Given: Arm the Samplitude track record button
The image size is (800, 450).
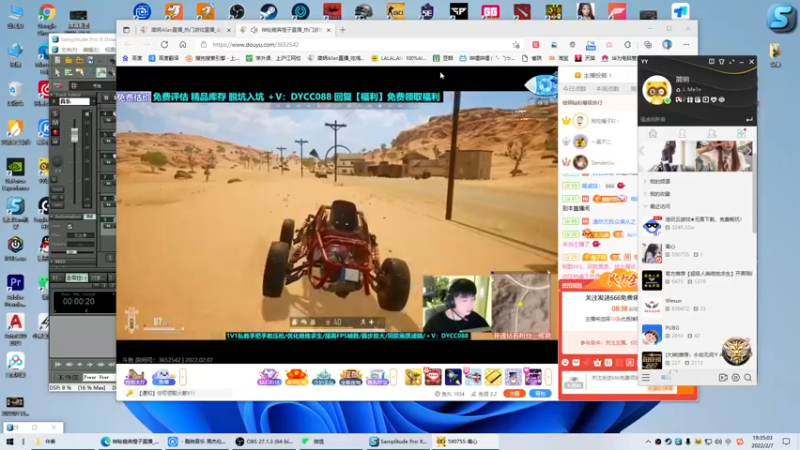Looking at the screenshot, I should click(x=55, y=132).
